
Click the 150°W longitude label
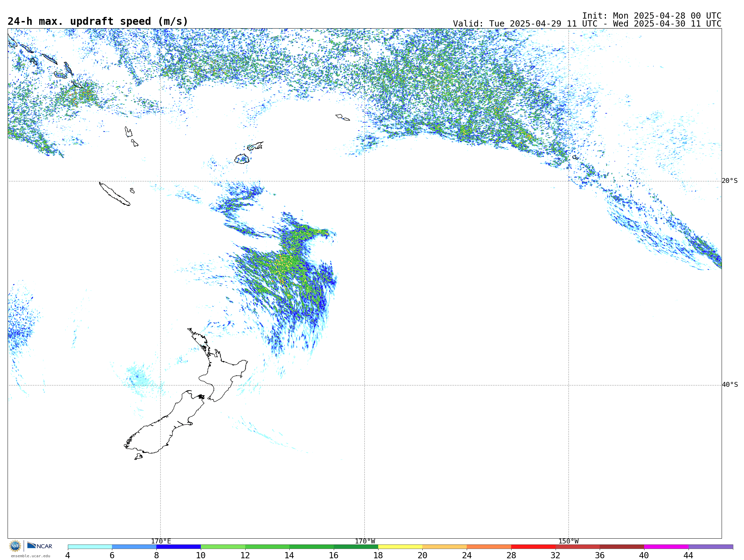pyautogui.click(x=568, y=541)
